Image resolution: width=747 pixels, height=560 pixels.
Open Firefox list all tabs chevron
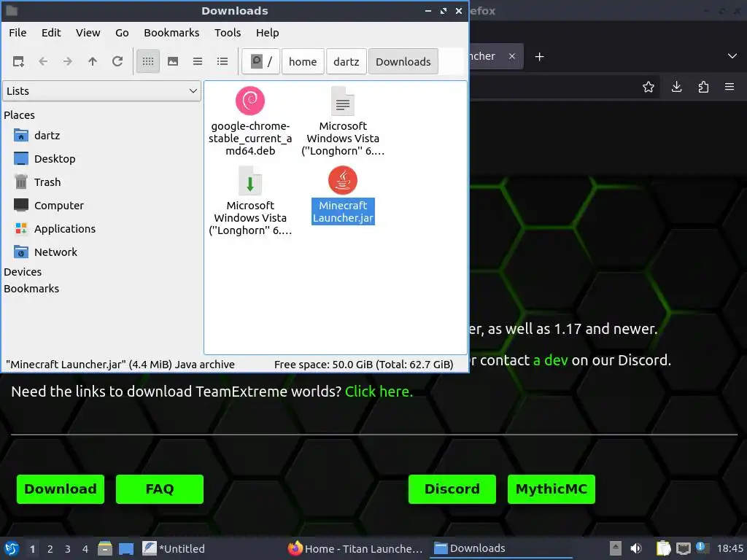point(732,56)
